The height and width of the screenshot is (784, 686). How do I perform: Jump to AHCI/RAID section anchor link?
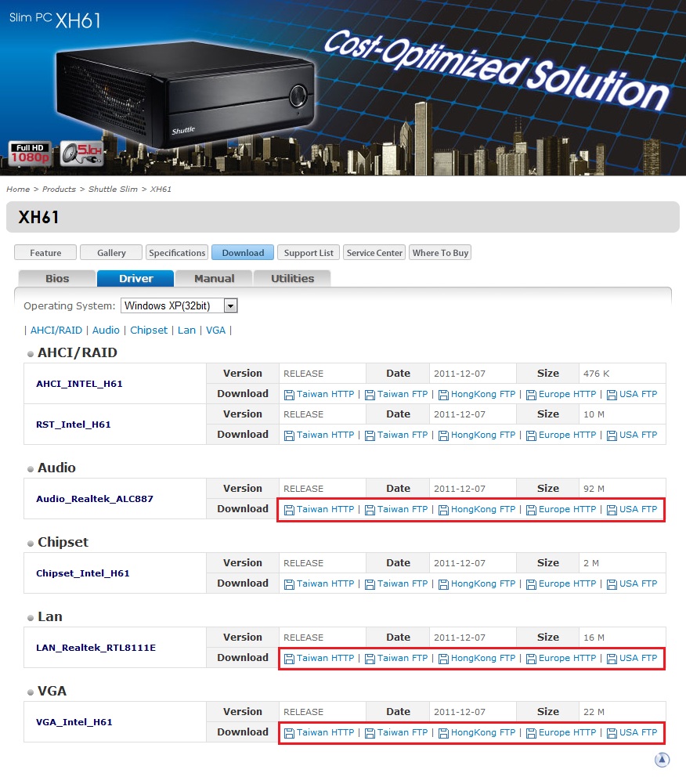[x=56, y=330]
